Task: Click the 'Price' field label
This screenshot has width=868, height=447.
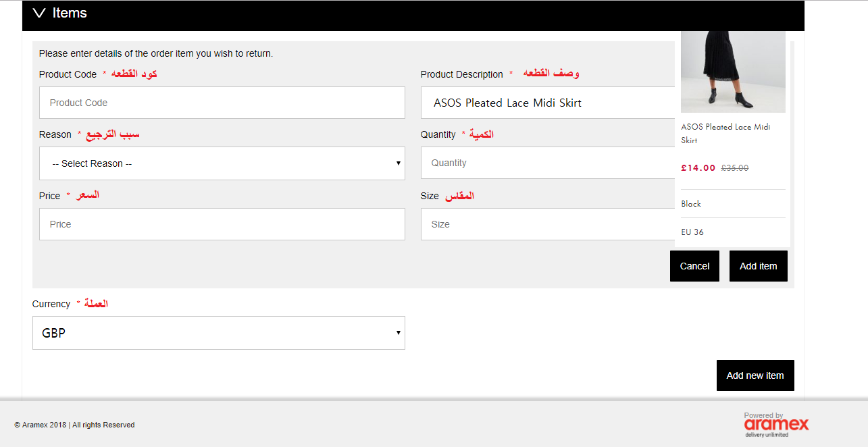Action: (x=50, y=196)
